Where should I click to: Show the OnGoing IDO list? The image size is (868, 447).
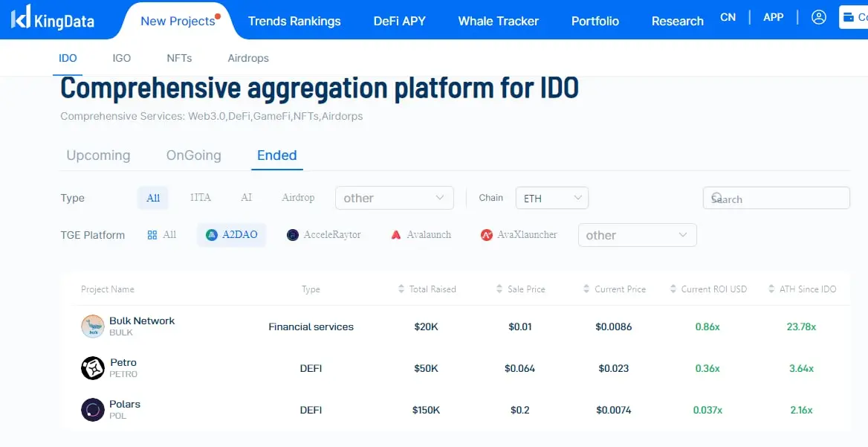tap(194, 155)
